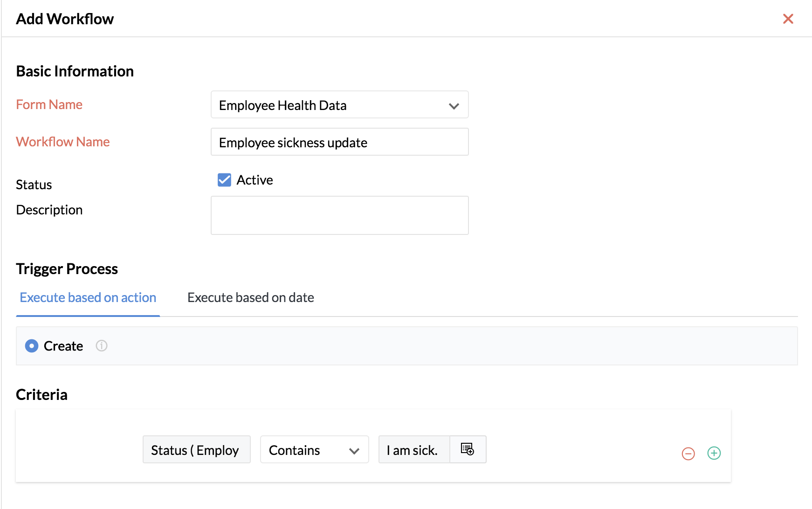Click the insert field icon beside criteria value

pos(468,449)
